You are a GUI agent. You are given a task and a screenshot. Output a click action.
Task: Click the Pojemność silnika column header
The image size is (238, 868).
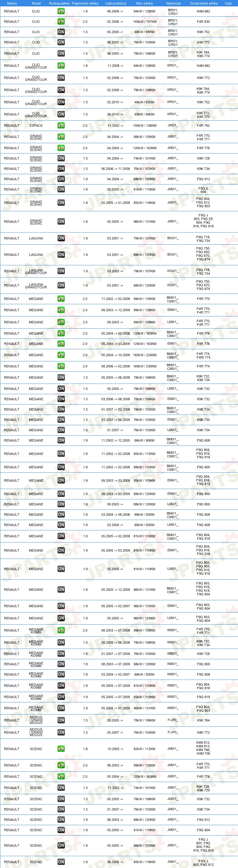pos(85,3)
